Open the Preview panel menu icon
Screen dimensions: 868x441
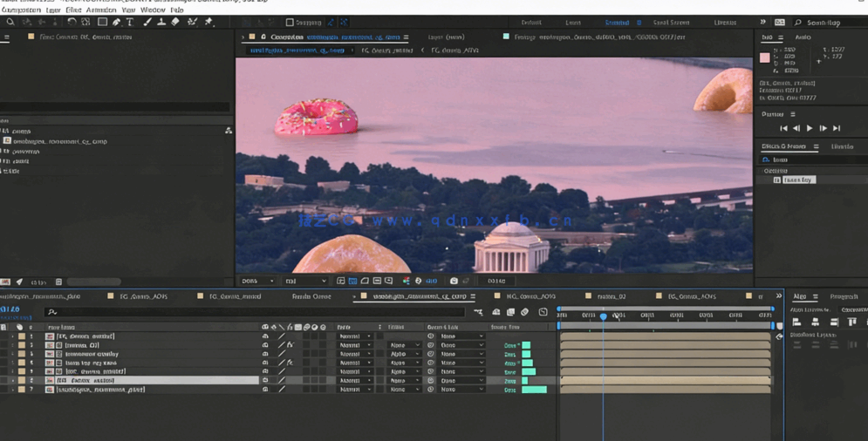click(793, 114)
